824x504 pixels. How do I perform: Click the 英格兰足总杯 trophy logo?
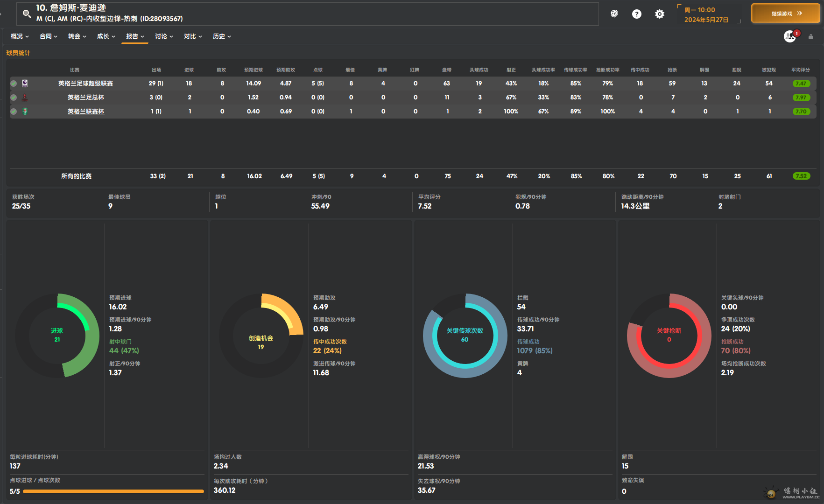(x=25, y=98)
